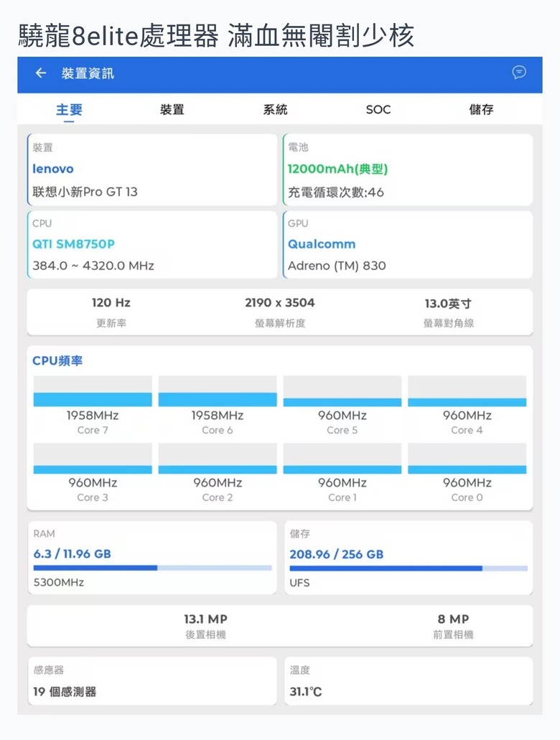Tap the 31.1°C temperature card
Screen dimensions: 560x740
click(409, 681)
